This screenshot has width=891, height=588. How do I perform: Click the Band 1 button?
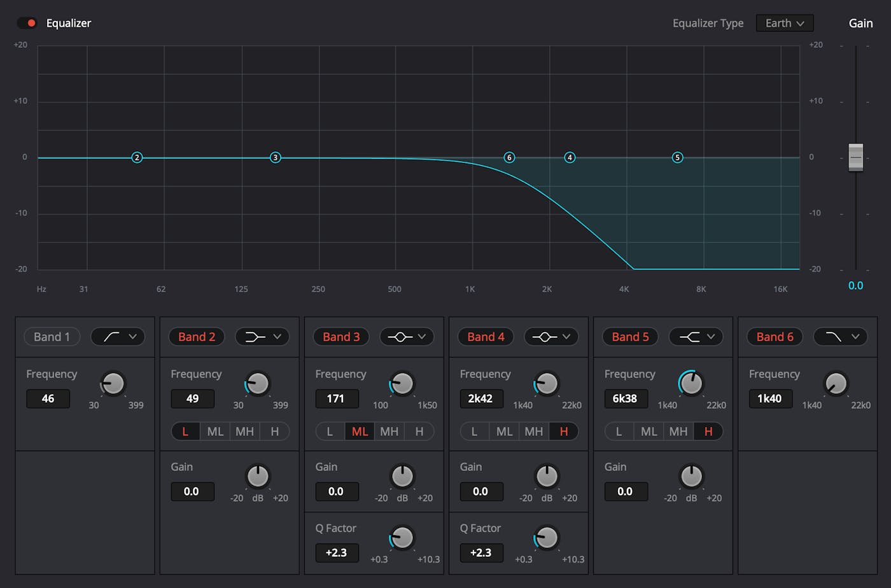pyautogui.click(x=52, y=337)
